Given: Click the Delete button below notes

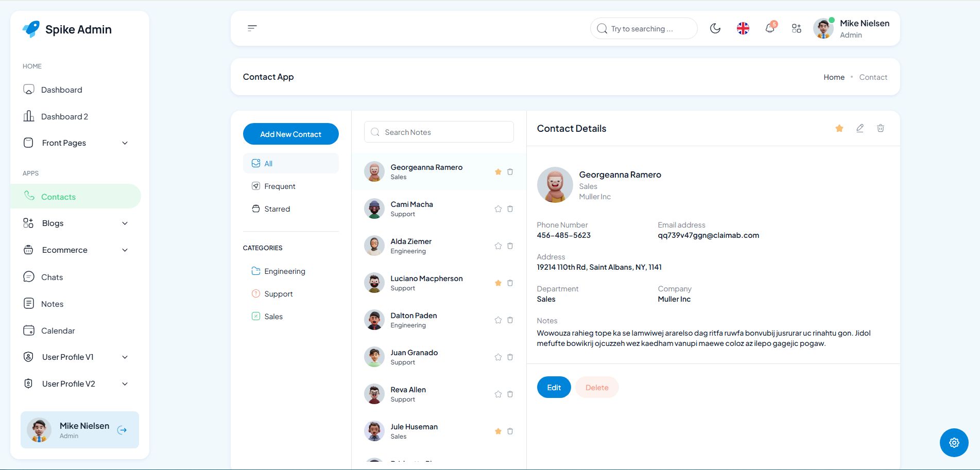Looking at the screenshot, I should click(x=597, y=387).
